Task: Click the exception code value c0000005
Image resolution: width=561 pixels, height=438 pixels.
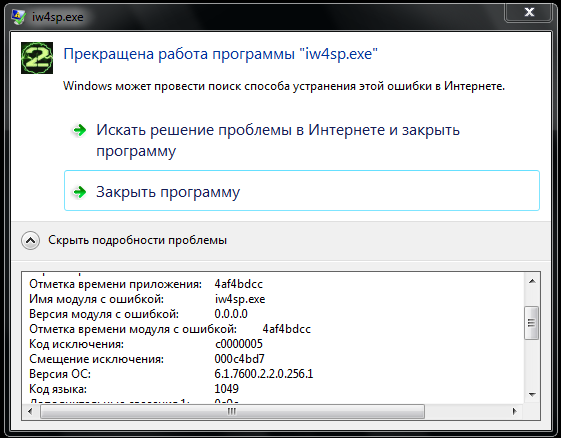Action: (x=239, y=344)
